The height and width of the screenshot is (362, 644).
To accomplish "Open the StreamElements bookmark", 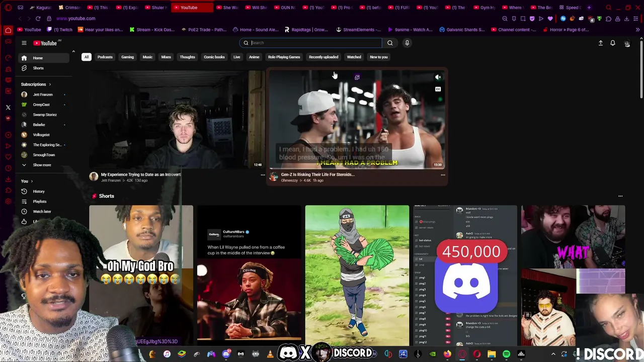I will [358, 30].
